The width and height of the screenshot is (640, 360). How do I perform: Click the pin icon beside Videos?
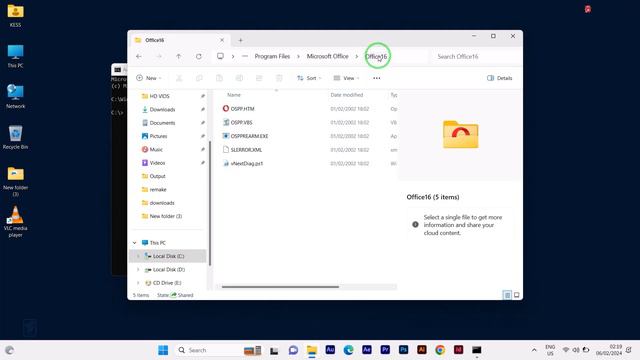click(x=202, y=163)
